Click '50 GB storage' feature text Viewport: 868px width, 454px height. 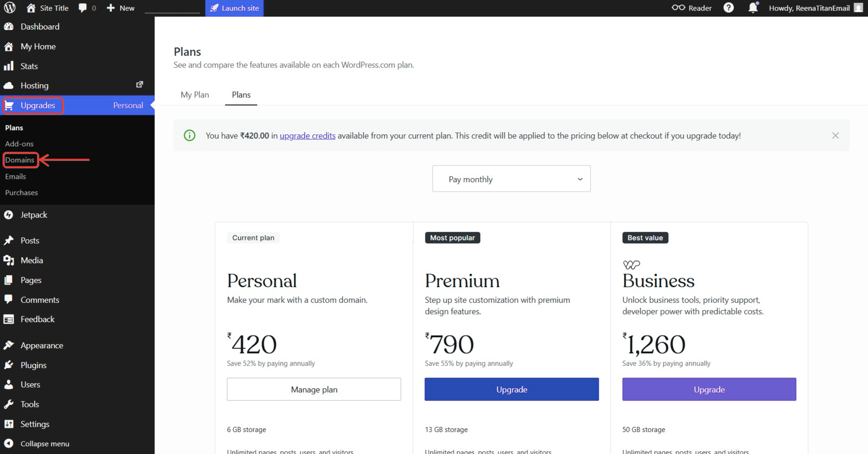click(x=644, y=430)
